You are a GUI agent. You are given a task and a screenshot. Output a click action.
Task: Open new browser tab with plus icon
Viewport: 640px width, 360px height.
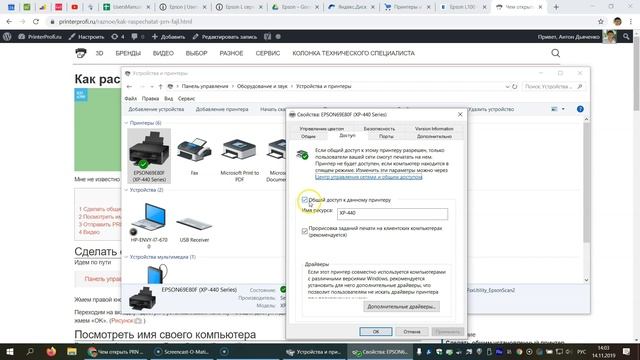coord(556,7)
